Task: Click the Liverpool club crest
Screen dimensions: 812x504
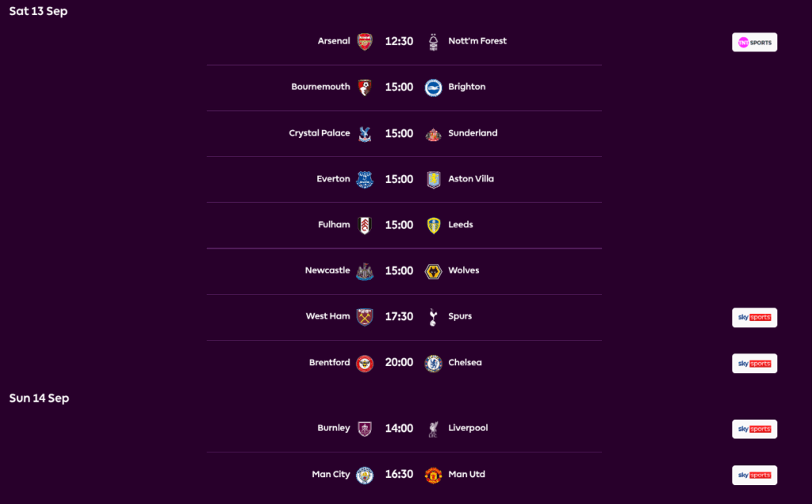Action: point(433,429)
